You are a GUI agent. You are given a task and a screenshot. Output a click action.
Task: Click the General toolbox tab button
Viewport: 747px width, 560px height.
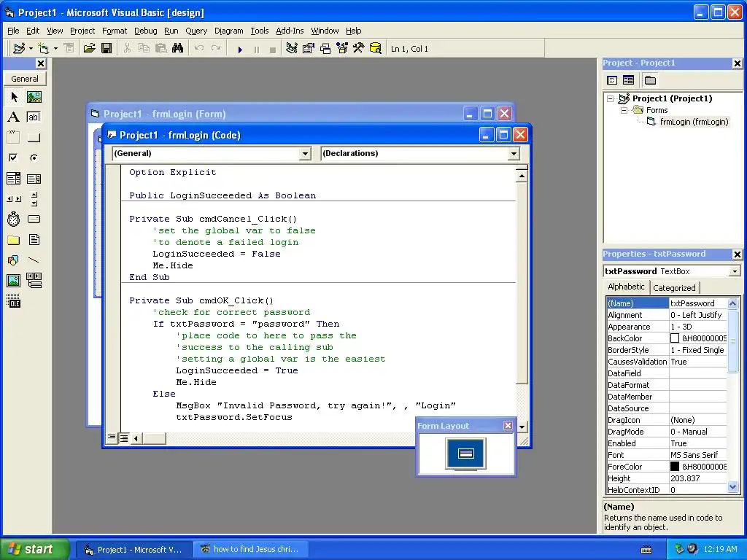pyautogui.click(x=25, y=79)
